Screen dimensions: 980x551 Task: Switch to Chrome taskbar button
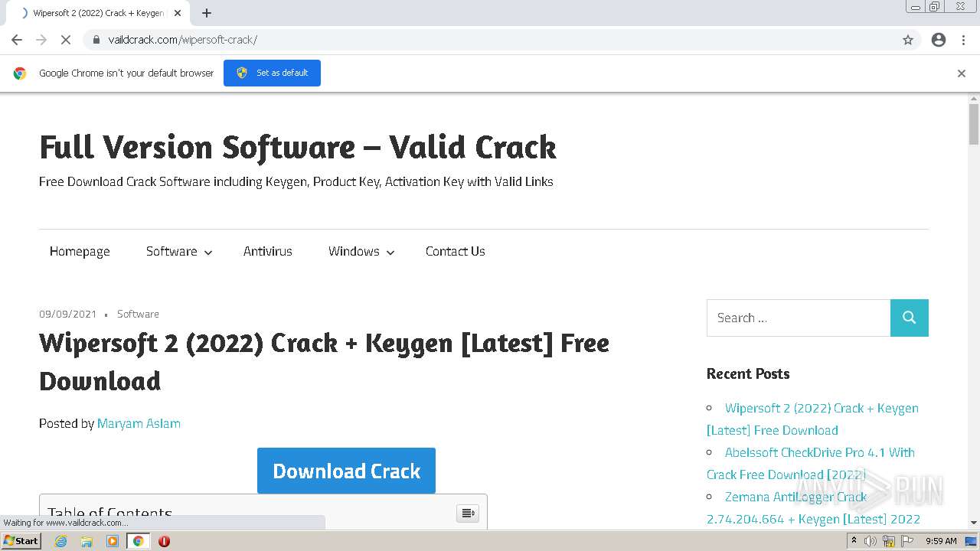[x=139, y=541]
